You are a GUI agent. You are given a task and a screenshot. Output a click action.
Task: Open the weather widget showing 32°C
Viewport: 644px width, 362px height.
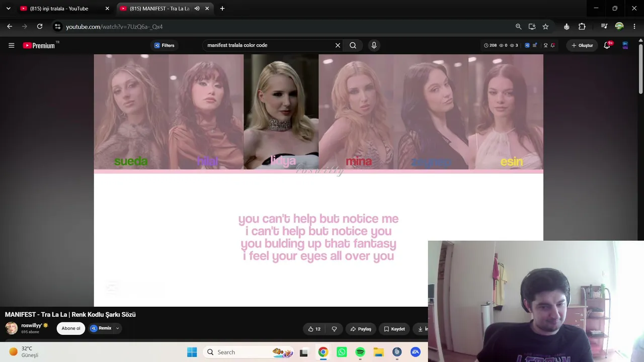(24, 352)
